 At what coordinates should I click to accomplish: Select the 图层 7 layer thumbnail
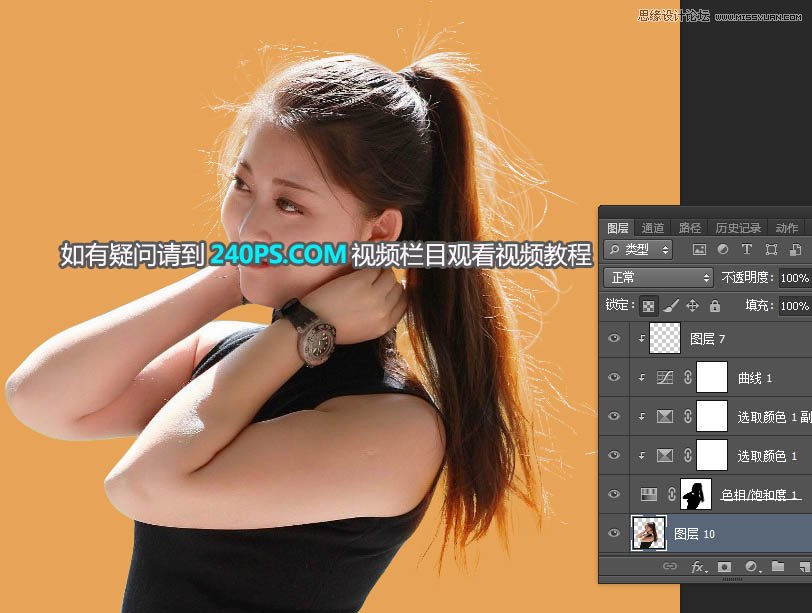point(665,339)
